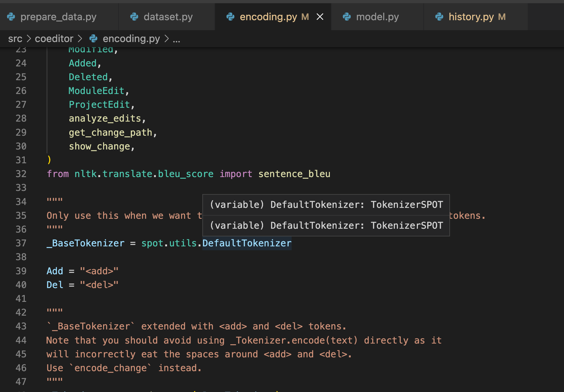The width and height of the screenshot is (564, 392).
Task: Expand chevron after 'coeditor' in breadcrumb
Action: click(x=80, y=39)
